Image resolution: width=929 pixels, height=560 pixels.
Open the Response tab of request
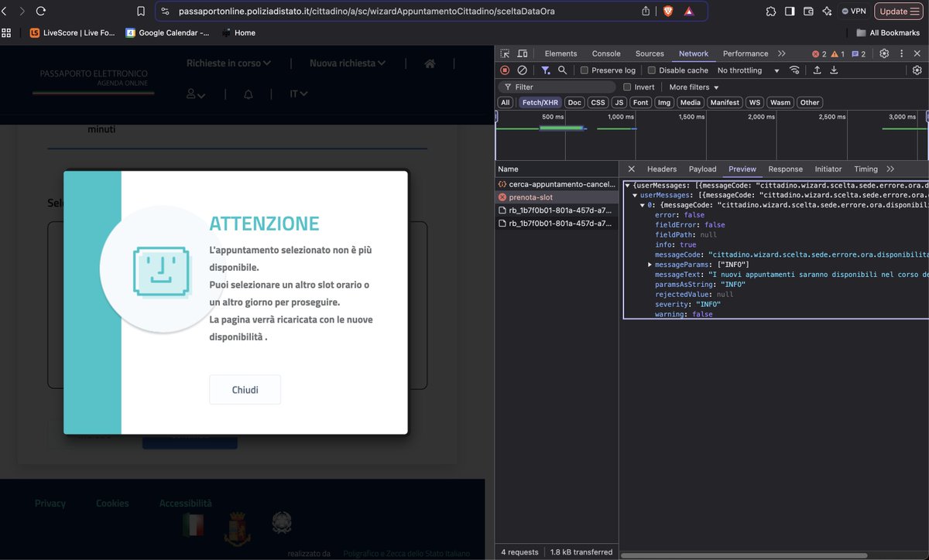(x=785, y=169)
